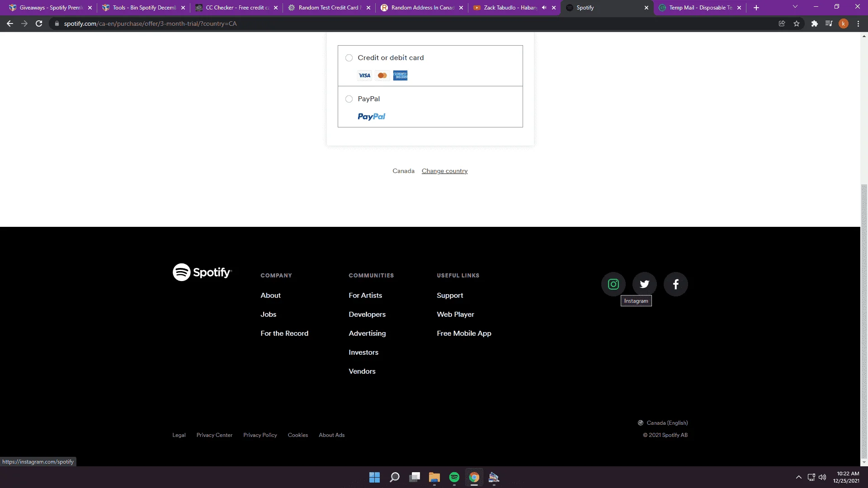Image resolution: width=868 pixels, height=488 pixels.
Task: Click the page vertical scrollbar thumb
Action: (x=864, y=321)
